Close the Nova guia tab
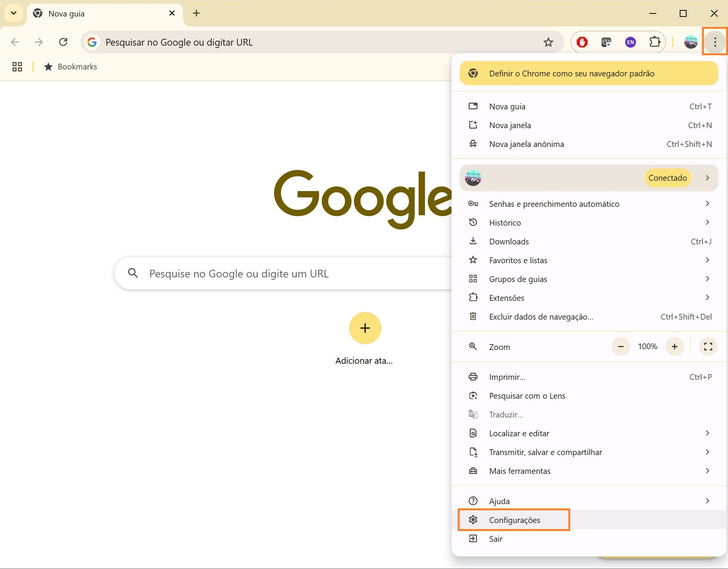 [172, 13]
